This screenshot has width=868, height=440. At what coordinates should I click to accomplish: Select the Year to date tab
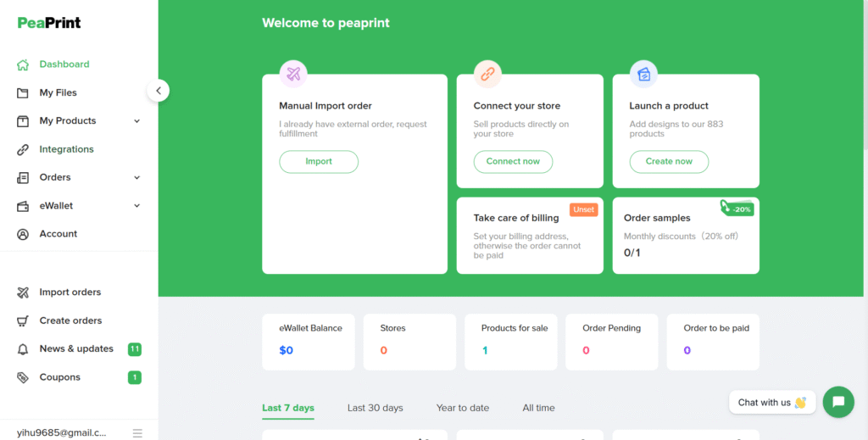[462, 408]
